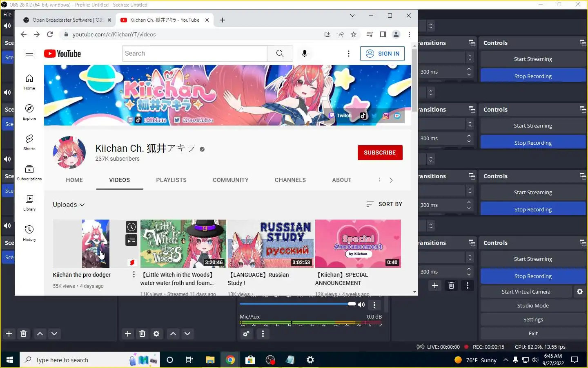The image size is (588, 368).
Task: Open Chrome tab search dropdown arrow
Action: (x=352, y=16)
